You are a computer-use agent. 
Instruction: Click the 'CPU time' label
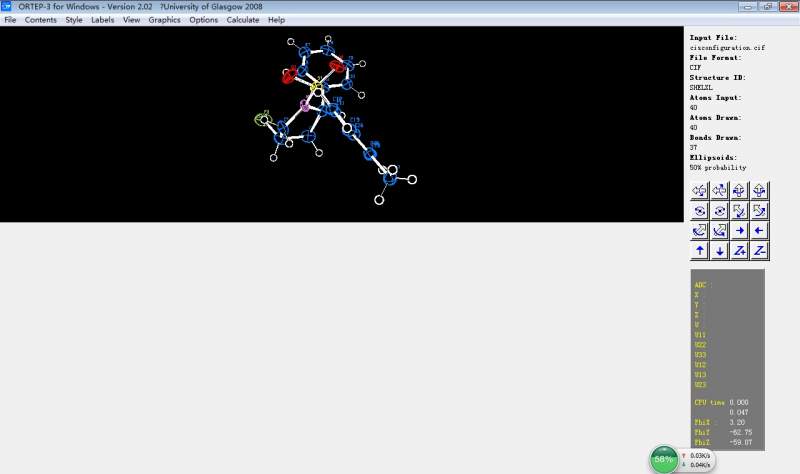click(x=709, y=403)
